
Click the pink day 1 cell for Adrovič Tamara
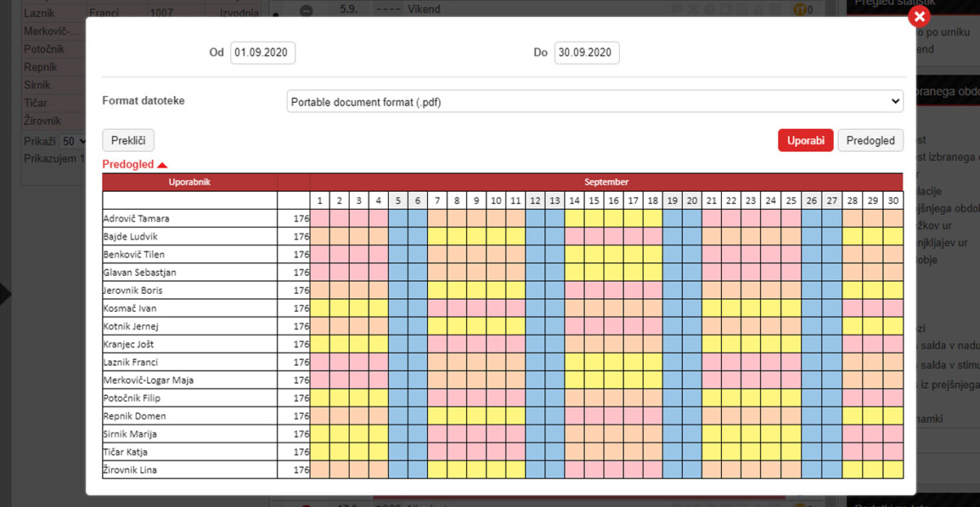coord(320,219)
